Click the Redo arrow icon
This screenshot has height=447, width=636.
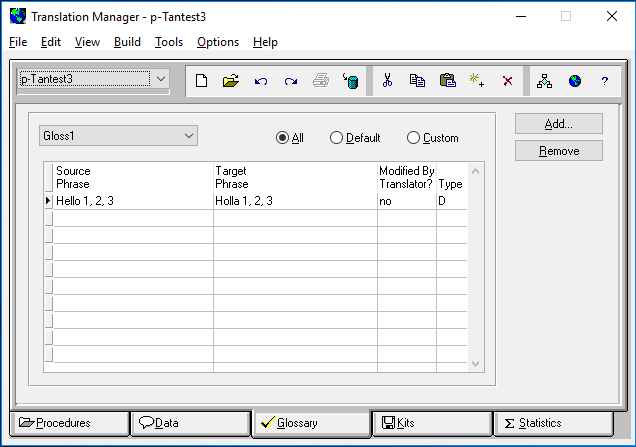[x=291, y=81]
